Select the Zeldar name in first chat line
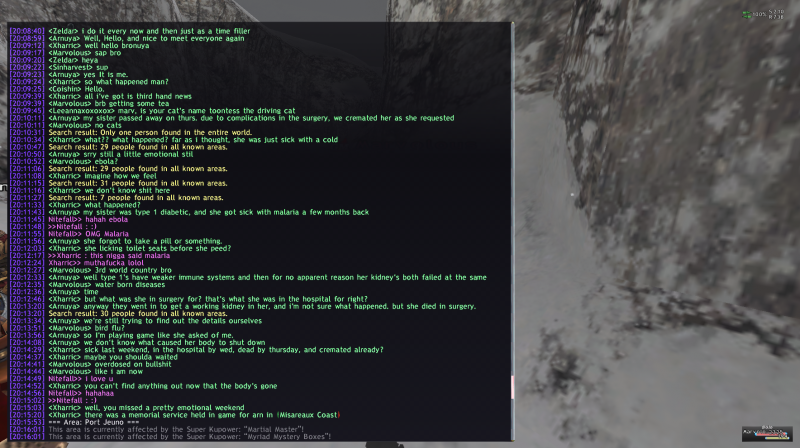This screenshot has height=448, width=800. [x=63, y=31]
